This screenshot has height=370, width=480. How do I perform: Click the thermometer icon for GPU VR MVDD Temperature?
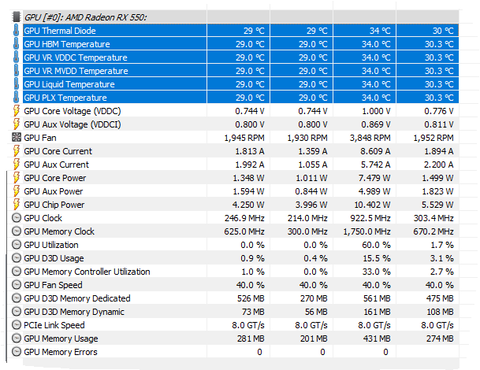pyautogui.click(x=16, y=70)
